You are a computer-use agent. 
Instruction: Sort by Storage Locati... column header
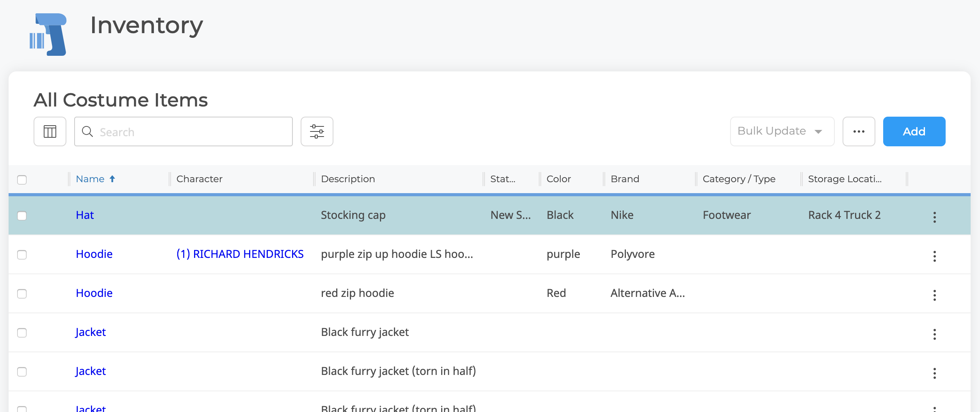click(845, 179)
